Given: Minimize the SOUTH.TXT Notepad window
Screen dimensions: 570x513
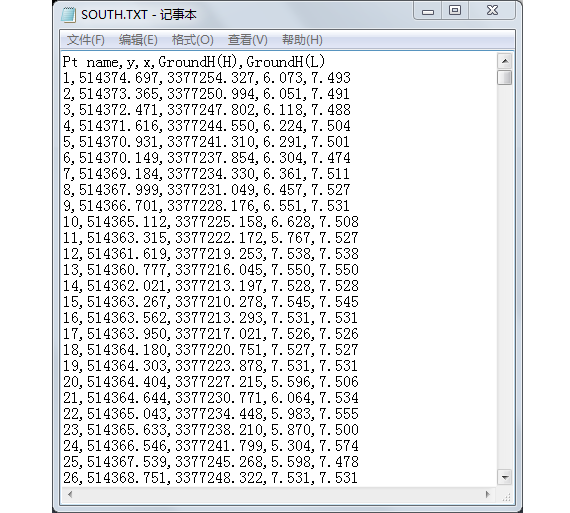Looking at the screenshot, I should pyautogui.click(x=428, y=11).
